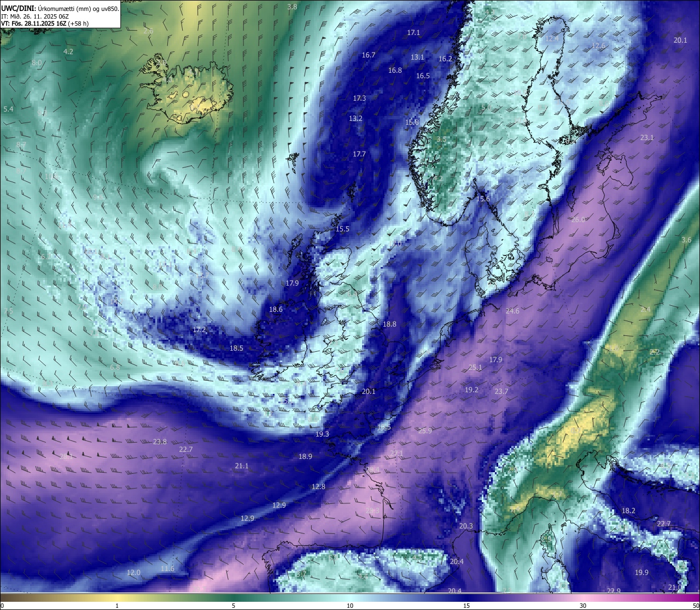700x610 pixels.
Task: Click the '17.3' value label
Action: pos(359,98)
